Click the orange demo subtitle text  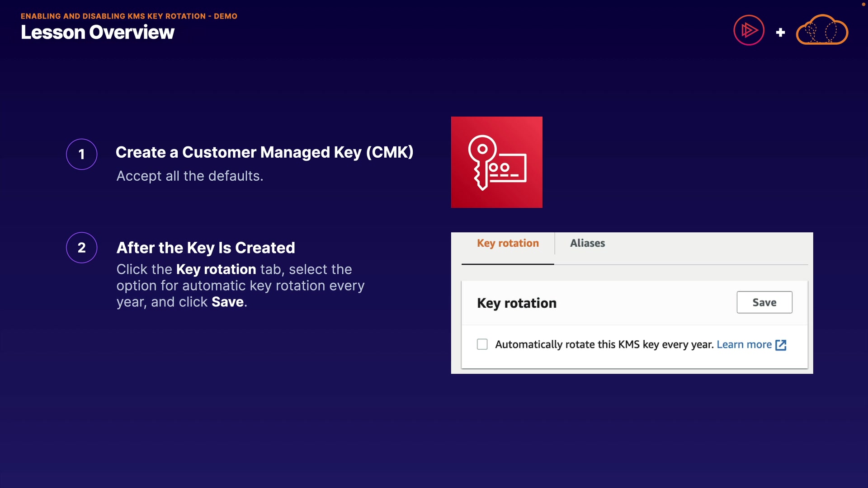[x=129, y=16]
